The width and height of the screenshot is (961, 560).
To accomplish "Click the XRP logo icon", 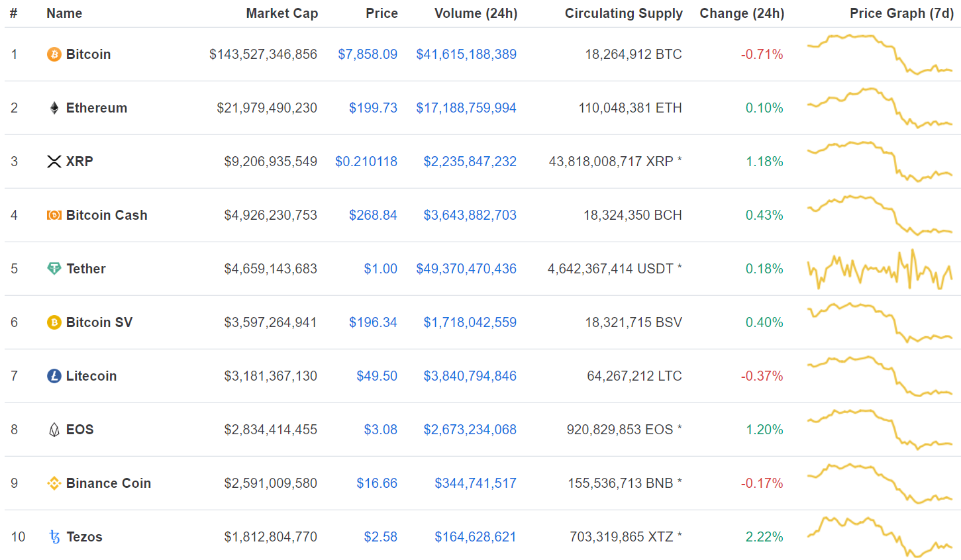I will click(x=54, y=162).
